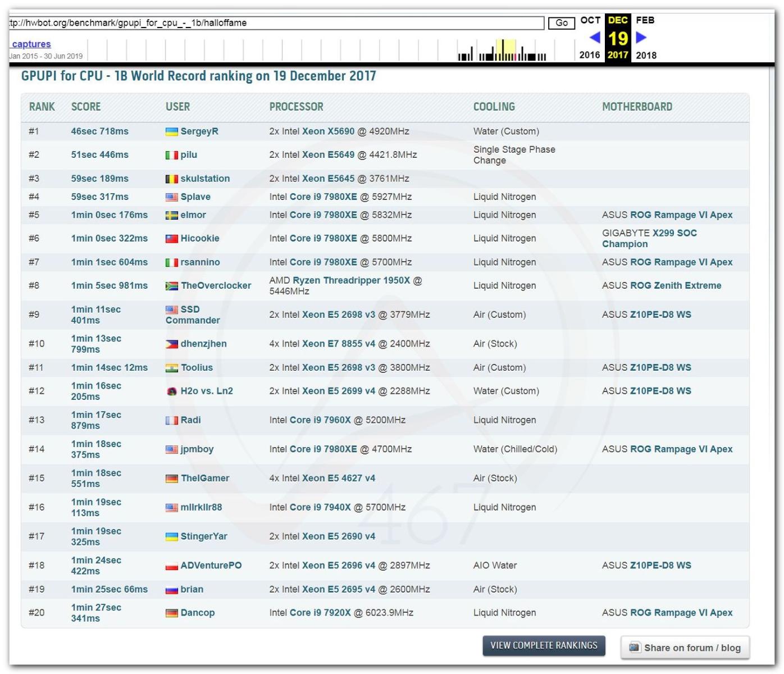Click the Belgium flag next to skulstation
784x674 pixels.
pyautogui.click(x=171, y=179)
